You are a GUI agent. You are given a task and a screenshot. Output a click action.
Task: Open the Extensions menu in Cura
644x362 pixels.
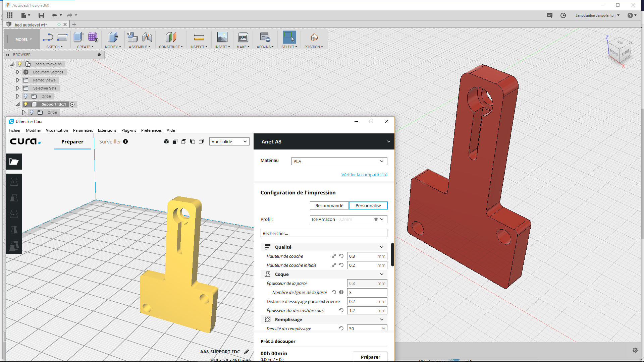(107, 130)
